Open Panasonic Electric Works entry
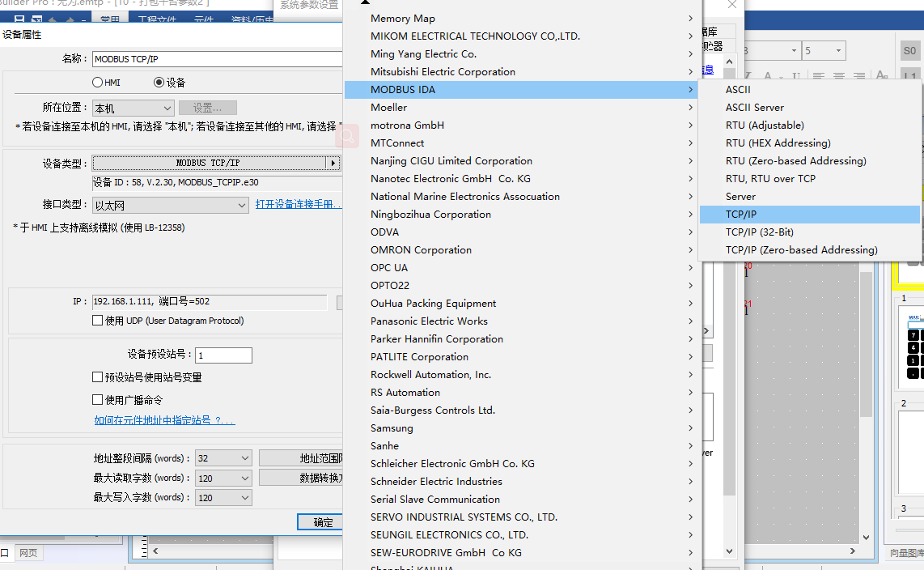 coord(522,321)
